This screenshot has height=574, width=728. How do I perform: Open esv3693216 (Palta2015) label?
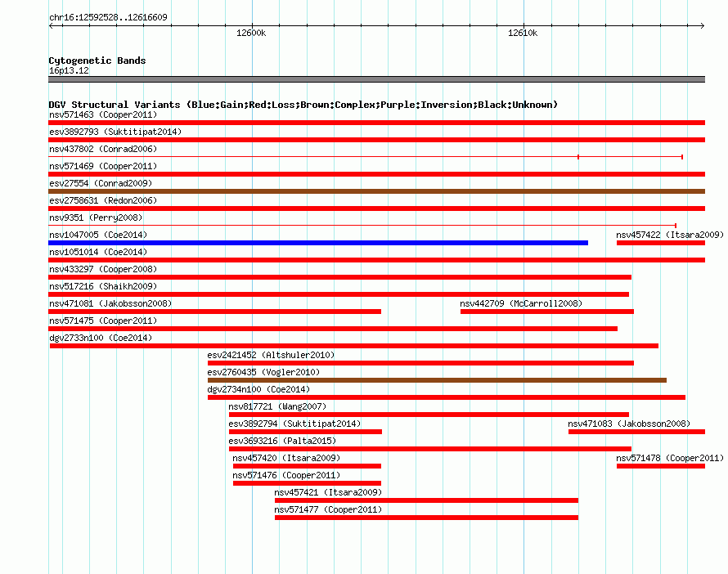tap(282, 441)
